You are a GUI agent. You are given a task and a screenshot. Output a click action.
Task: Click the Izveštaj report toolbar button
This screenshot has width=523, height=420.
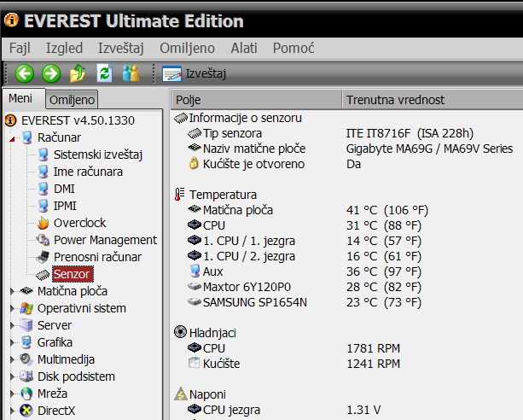click(195, 73)
